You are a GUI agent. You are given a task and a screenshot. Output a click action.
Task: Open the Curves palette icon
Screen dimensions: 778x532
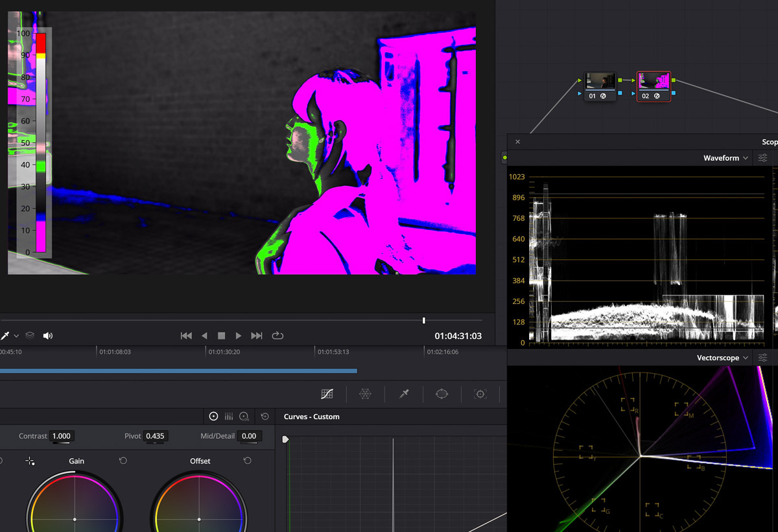click(x=327, y=394)
